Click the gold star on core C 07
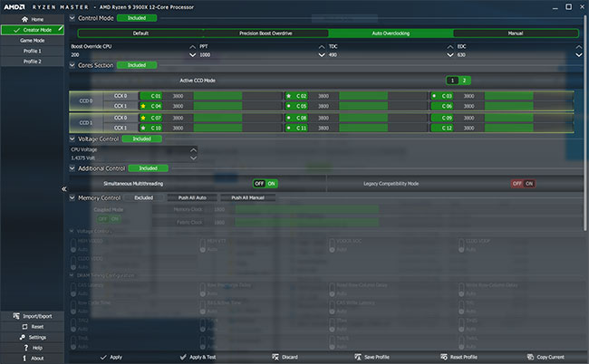 coord(143,118)
